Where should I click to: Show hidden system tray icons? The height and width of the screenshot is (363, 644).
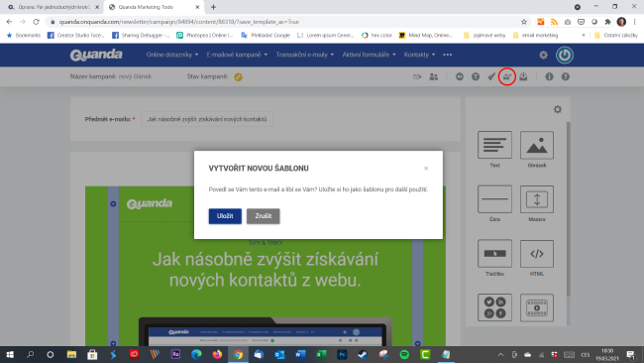point(500,354)
